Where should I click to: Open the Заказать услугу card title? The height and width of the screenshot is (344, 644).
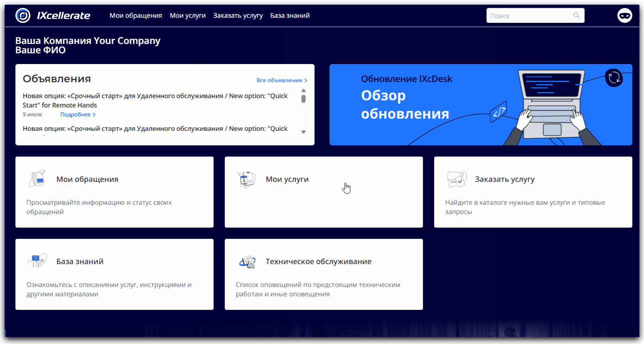click(505, 179)
